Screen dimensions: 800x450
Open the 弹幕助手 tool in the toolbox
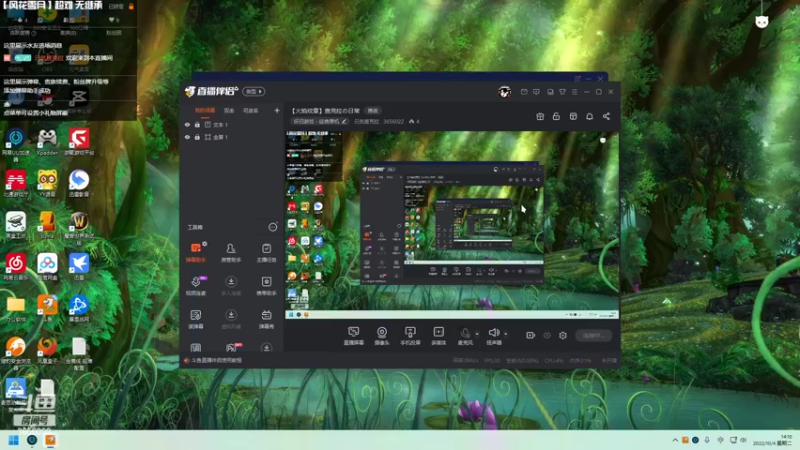(x=196, y=253)
